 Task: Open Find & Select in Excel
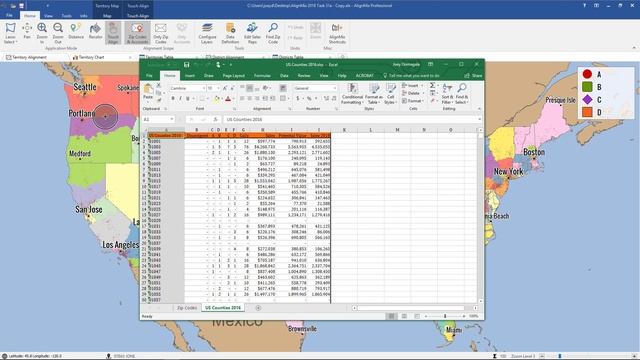click(462, 94)
